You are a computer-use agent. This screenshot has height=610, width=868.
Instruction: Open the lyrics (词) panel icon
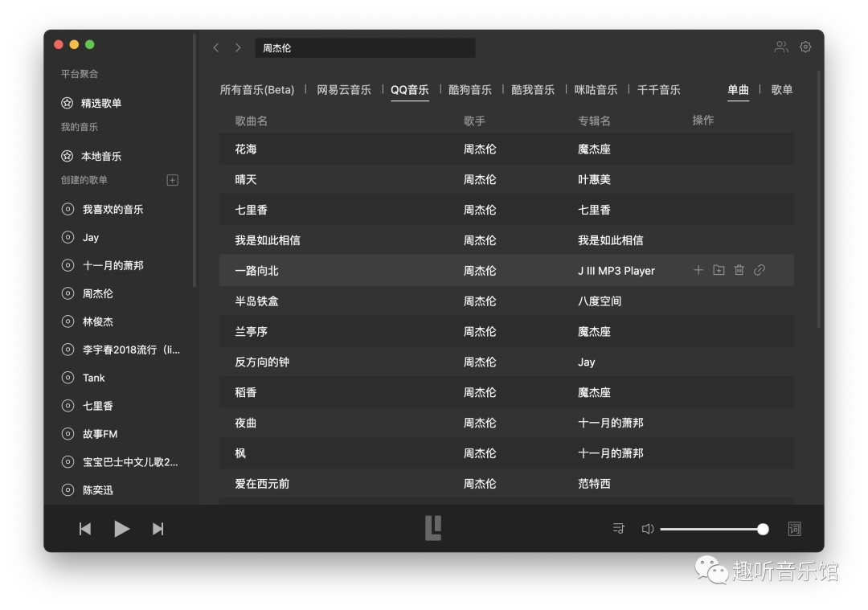[794, 529]
